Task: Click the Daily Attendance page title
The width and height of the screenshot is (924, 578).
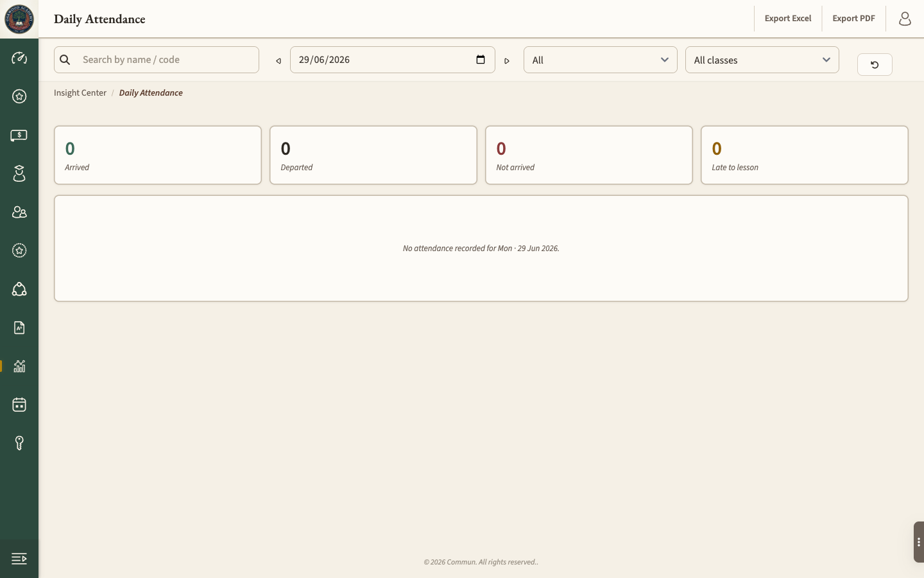Action: tap(99, 19)
